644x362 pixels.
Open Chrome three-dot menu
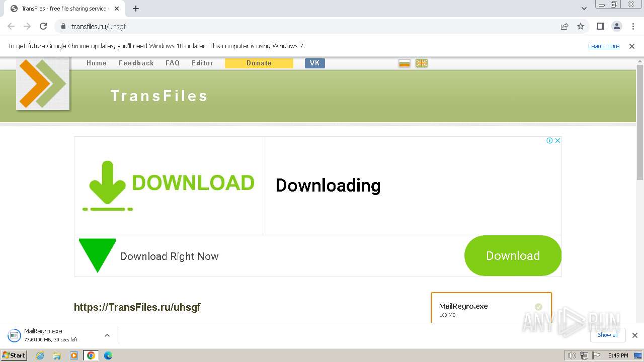pos(633,26)
